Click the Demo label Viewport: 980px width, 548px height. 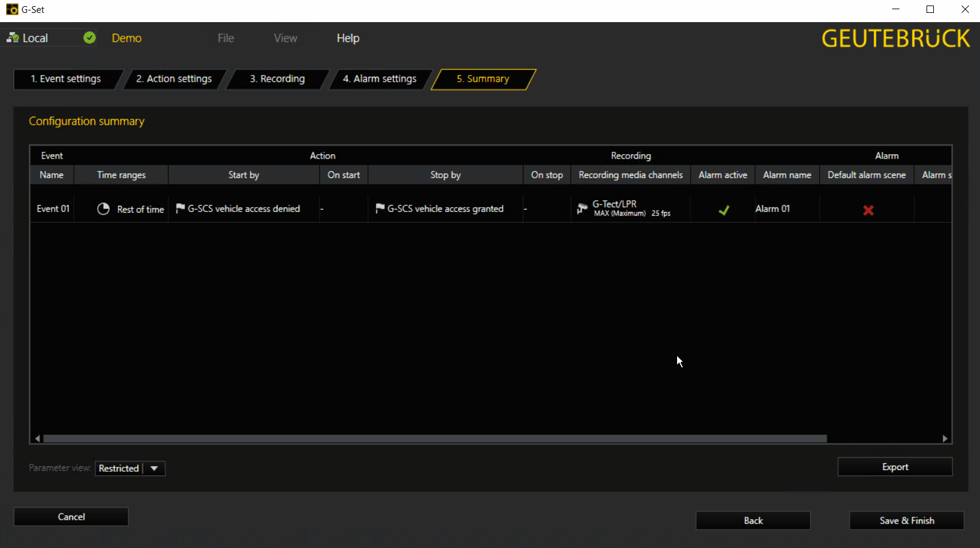127,38
